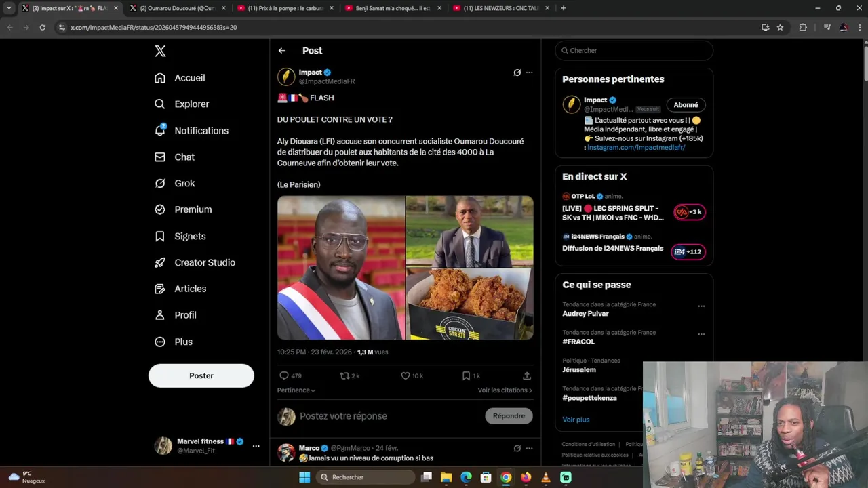The width and height of the screenshot is (868, 488).
Task: Open the browser extensions puzzle icon
Action: [x=803, y=27]
